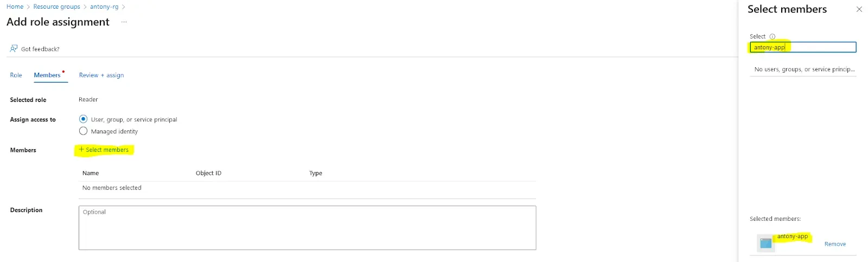Open the ellipsis menu beside page title
Viewport: 868px width, 262px height.
pyautogui.click(x=124, y=22)
